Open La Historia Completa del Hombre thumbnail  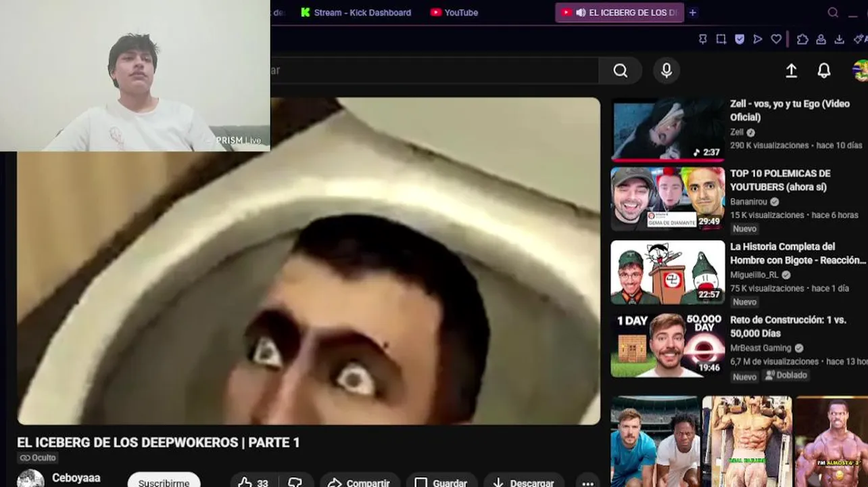point(668,273)
